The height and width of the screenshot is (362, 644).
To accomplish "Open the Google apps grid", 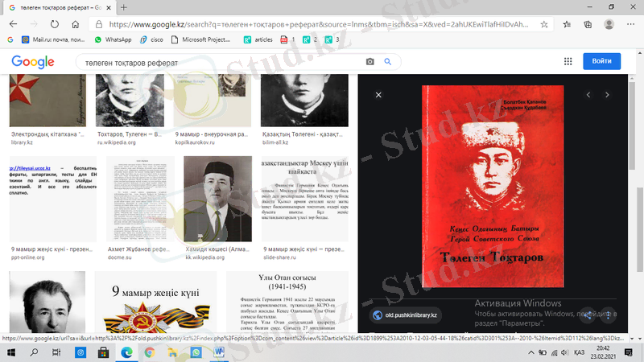I will (x=568, y=61).
